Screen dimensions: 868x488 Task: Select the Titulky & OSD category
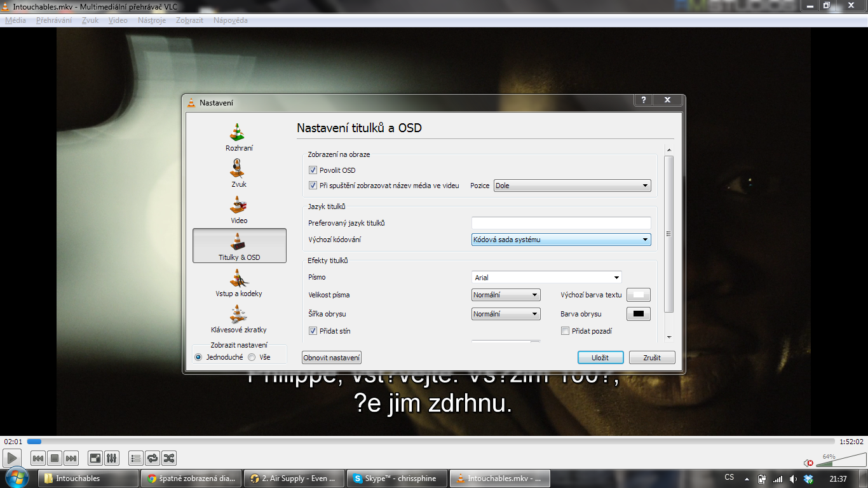click(x=239, y=246)
